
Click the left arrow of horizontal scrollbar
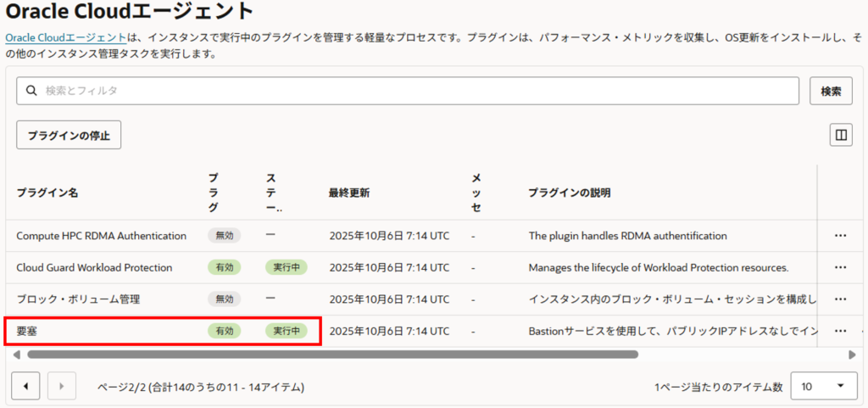[x=17, y=355]
